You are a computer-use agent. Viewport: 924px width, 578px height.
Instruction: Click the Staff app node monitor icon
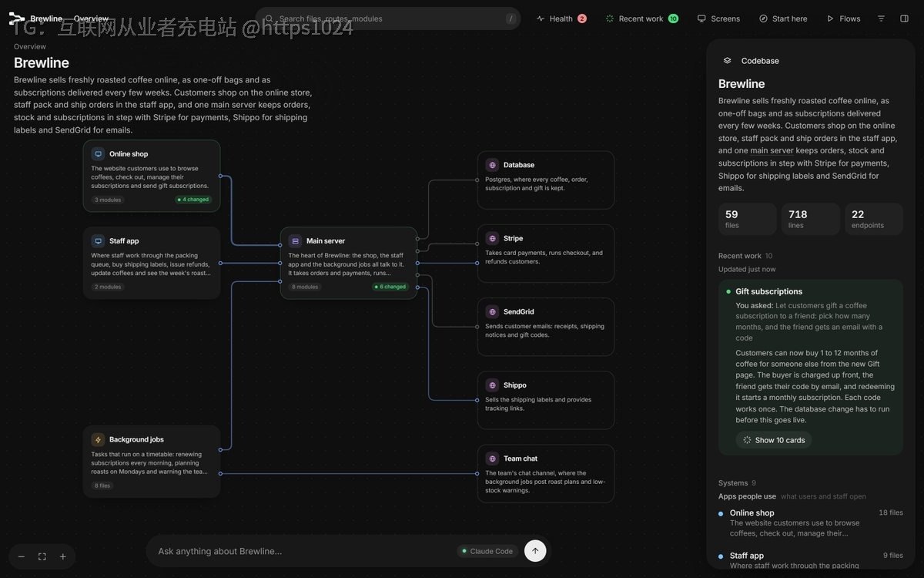click(98, 241)
